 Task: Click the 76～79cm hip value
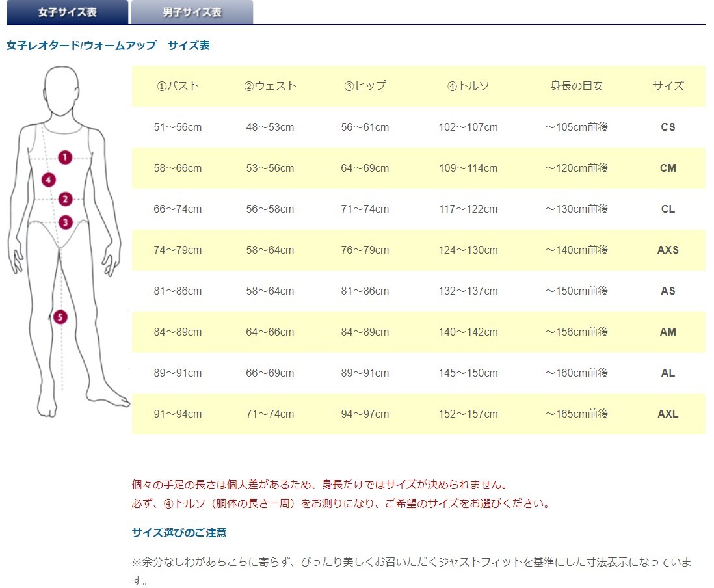click(x=365, y=250)
